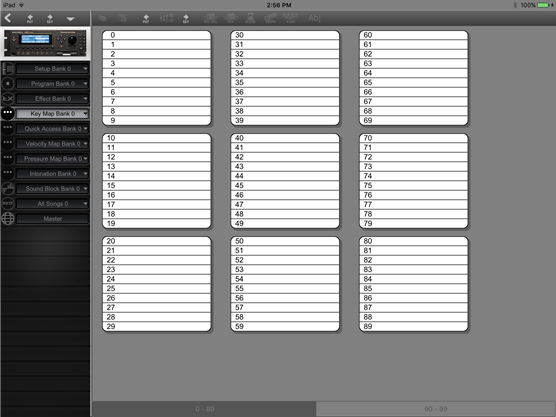Click the Pressure Map Bank dots icon
This screenshot has width=556, height=417.
(x=8, y=159)
